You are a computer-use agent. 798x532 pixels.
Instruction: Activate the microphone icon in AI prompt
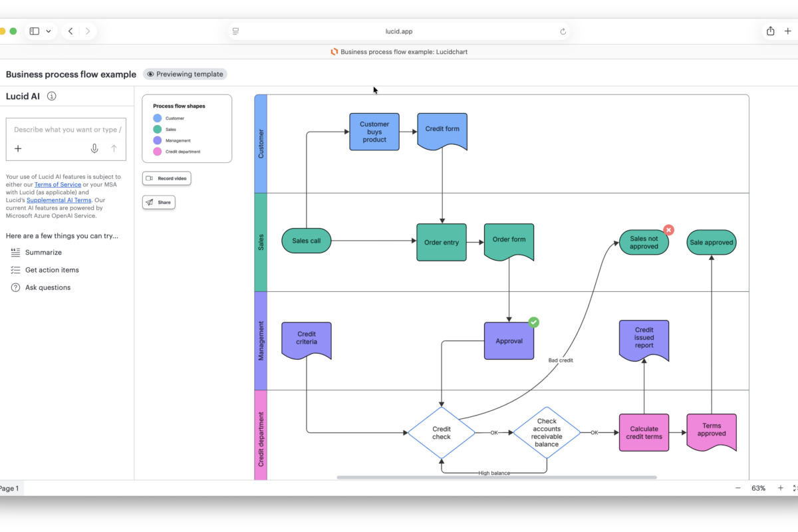coord(94,148)
